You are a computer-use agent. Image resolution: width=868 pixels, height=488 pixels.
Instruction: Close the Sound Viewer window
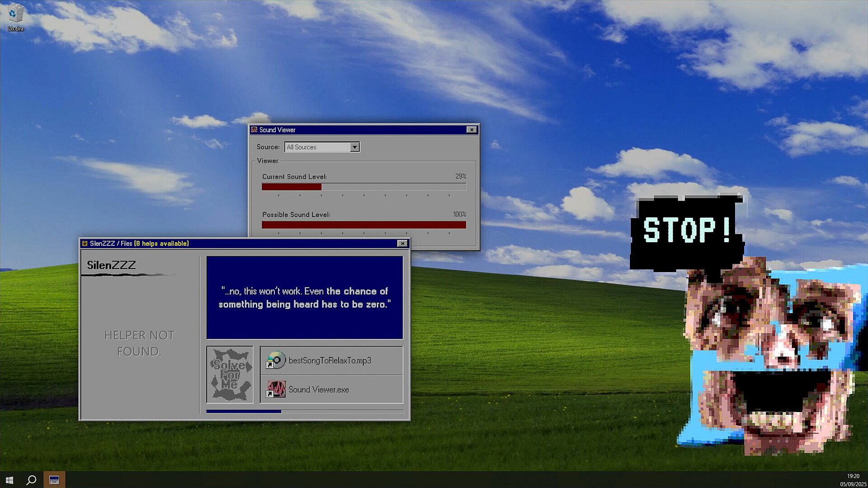tap(471, 130)
